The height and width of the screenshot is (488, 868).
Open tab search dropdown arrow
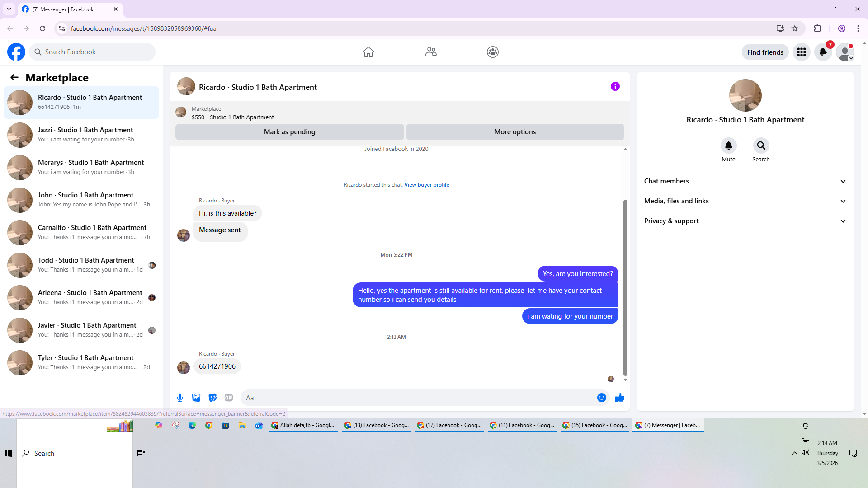pyautogui.click(x=9, y=9)
